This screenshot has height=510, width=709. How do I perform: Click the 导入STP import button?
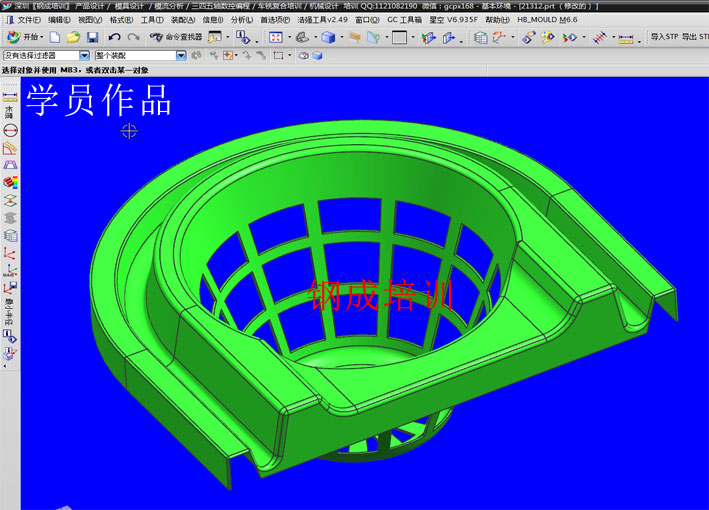663,37
